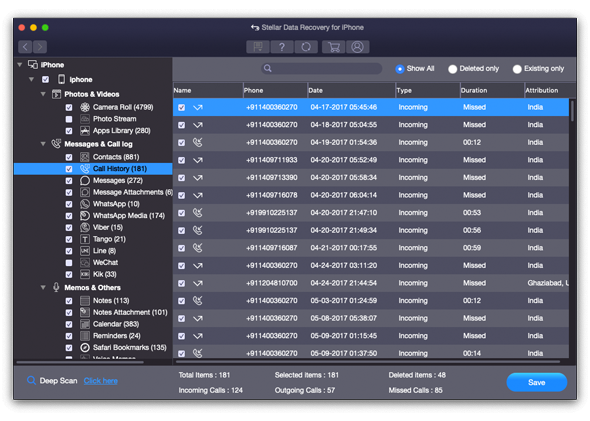Sort by the Phone column header
Viewport: 590px width, 421px height.
275,90
